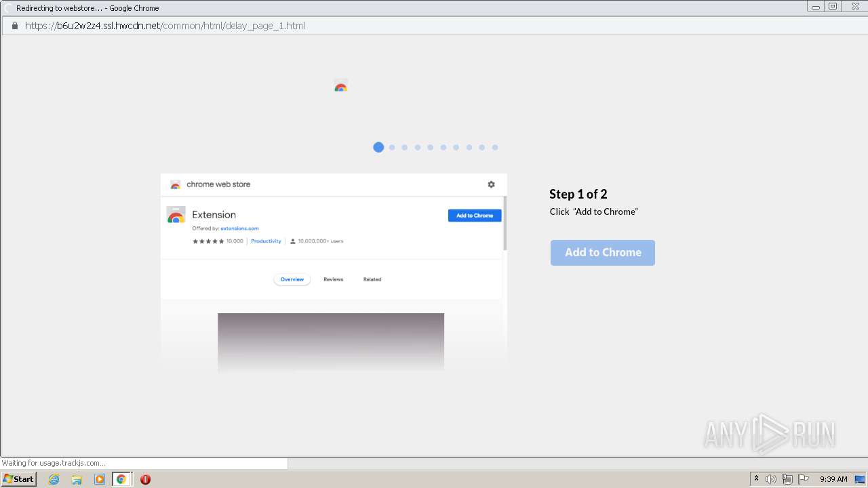Image resolution: width=868 pixels, height=488 pixels.
Task: Switch to the Related tab
Action: point(372,279)
